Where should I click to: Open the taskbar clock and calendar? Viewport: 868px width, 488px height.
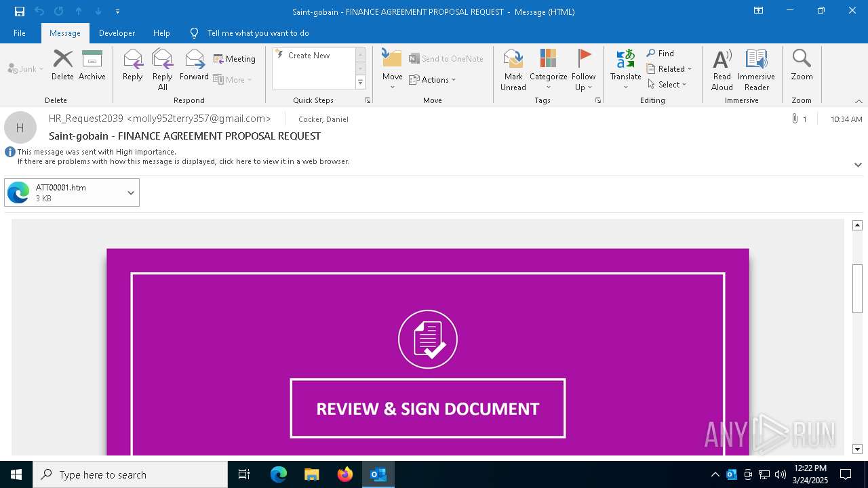[810, 474]
